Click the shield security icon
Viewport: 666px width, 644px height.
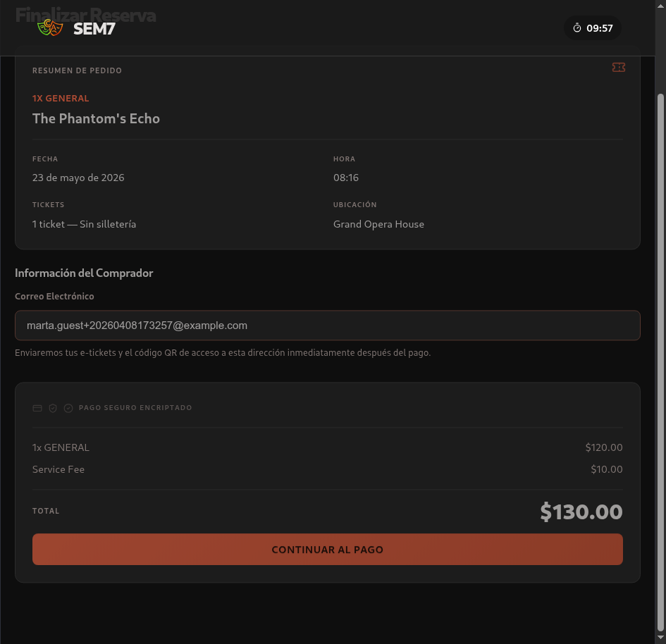tap(53, 408)
